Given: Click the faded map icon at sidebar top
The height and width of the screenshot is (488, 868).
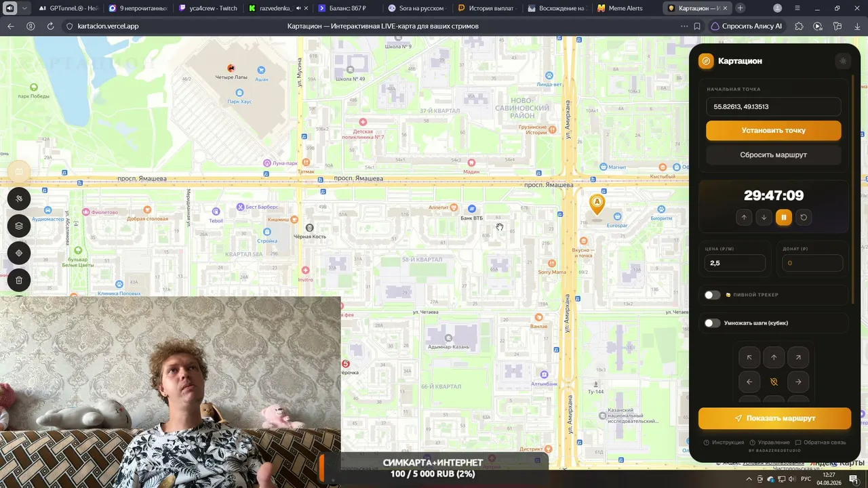Looking at the screenshot, I should click(x=19, y=171).
